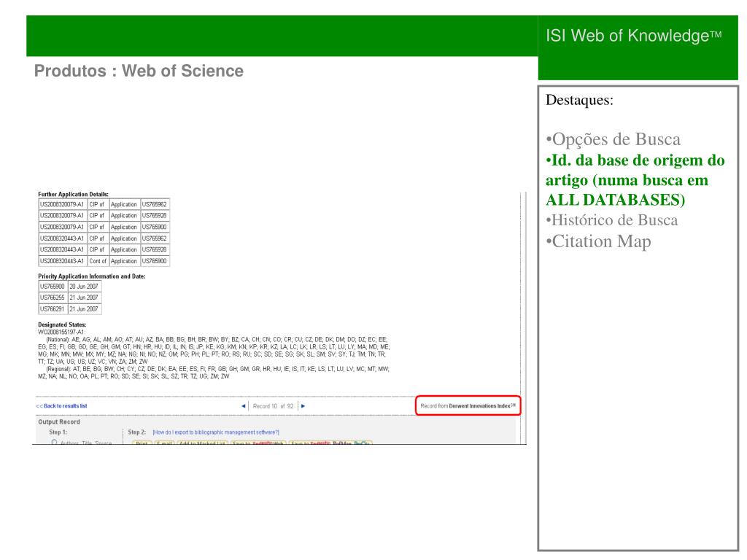The width and height of the screenshot is (747, 560).
Task: Click the '(National):' designated states label
Action: (x=58, y=340)
